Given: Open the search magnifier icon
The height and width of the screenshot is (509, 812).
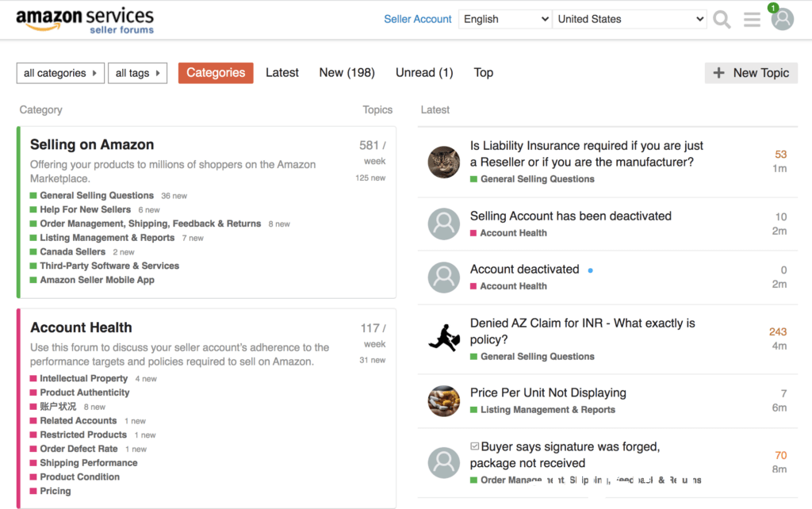Looking at the screenshot, I should coord(722,20).
